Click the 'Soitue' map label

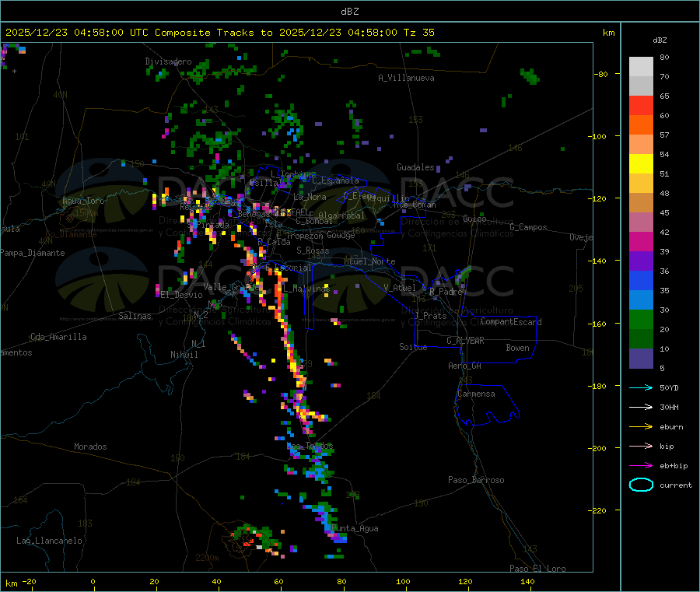coord(413,346)
